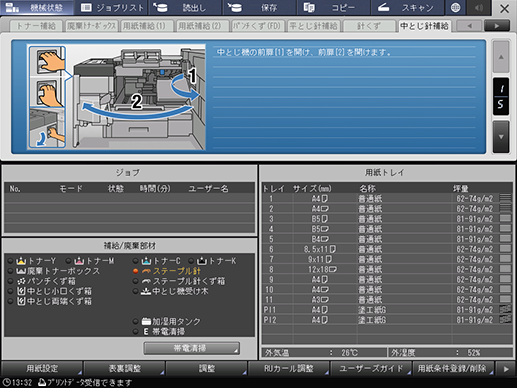
Task: Open the コピー (Copy) screen
Action: (x=334, y=7)
